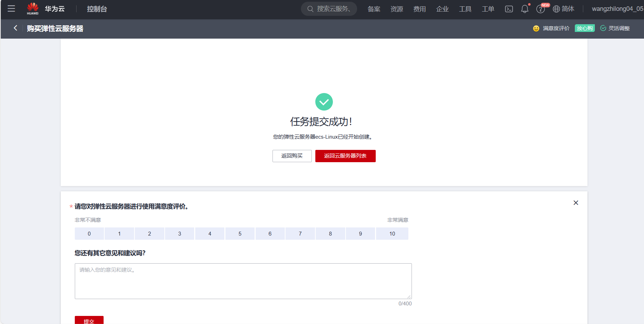The width and height of the screenshot is (644, 324).
Task: Click the Huawei Cloud logo
Action: pos(32,8)
